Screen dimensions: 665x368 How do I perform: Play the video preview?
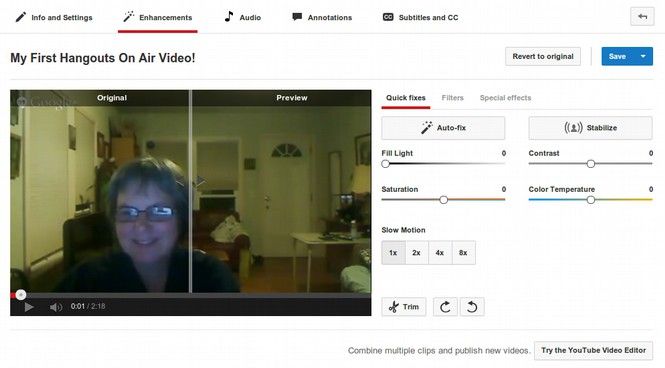[x=29, y=307]
